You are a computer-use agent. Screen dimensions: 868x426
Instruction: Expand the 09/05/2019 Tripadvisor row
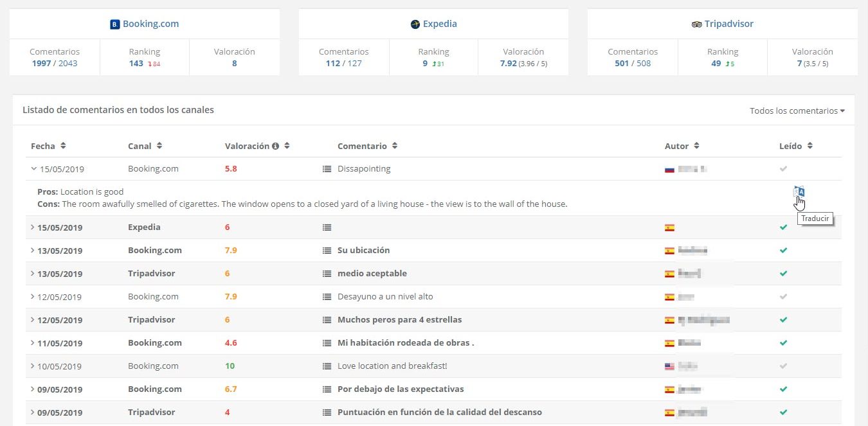33,413
